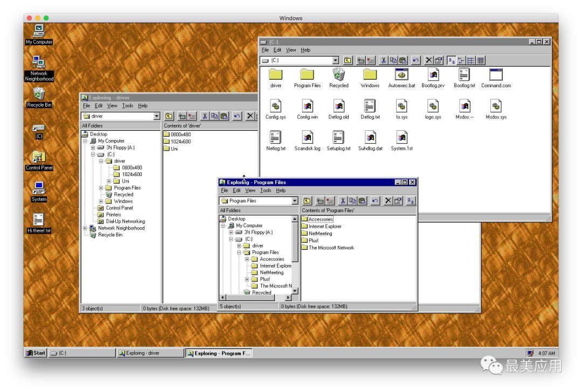Switch to List view in (C:) window

point(470,61)
